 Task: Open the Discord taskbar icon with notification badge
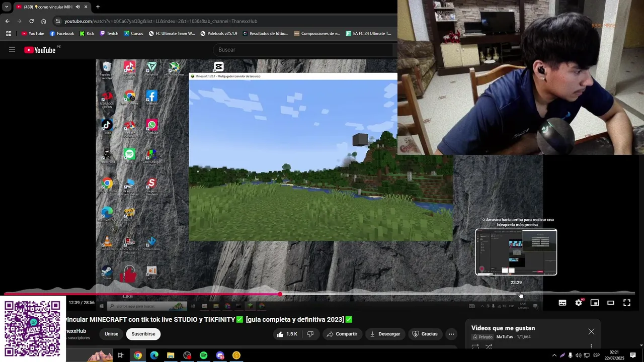pos(220,355)
